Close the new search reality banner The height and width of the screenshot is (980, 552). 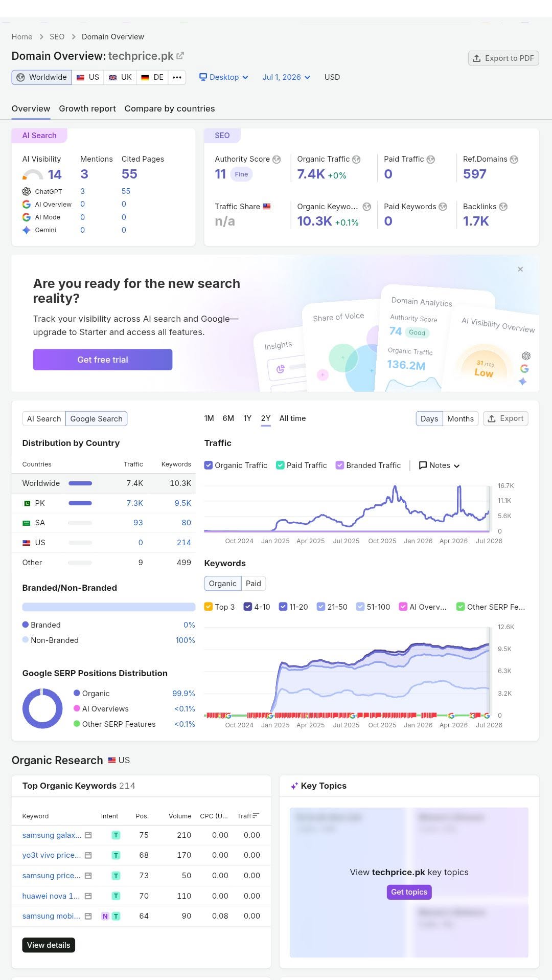[520, 269]
